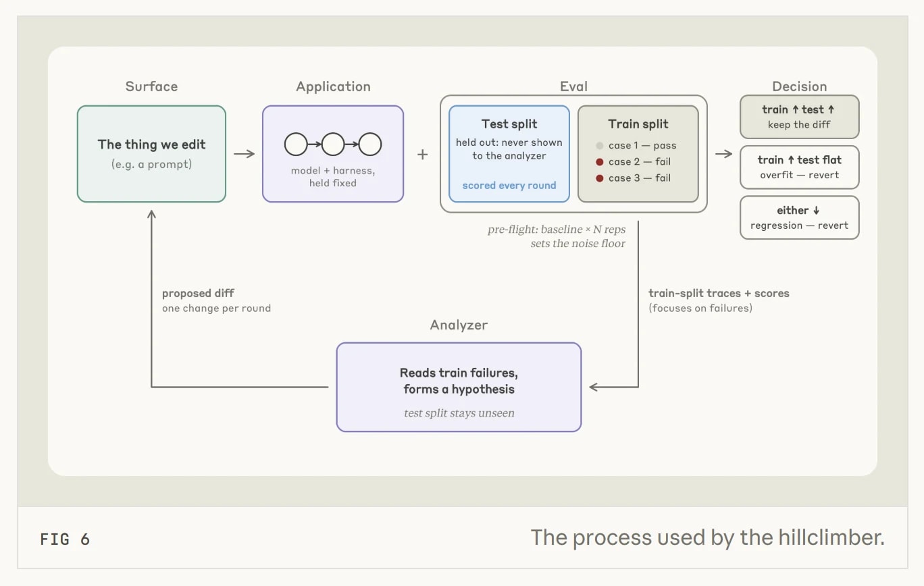Click the gray dot beside case 1
Screen dimensions: 924x586
pyautogui.click(x=599, y=146)
